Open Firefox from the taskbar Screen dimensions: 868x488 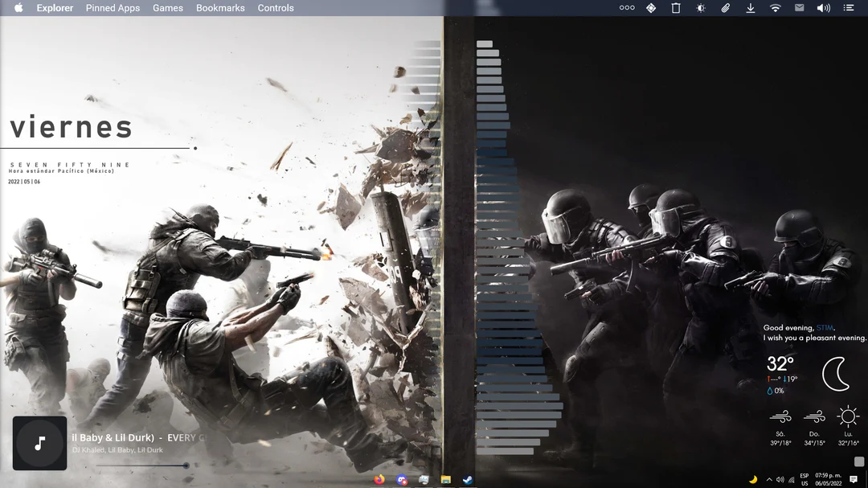click(379, 478)
